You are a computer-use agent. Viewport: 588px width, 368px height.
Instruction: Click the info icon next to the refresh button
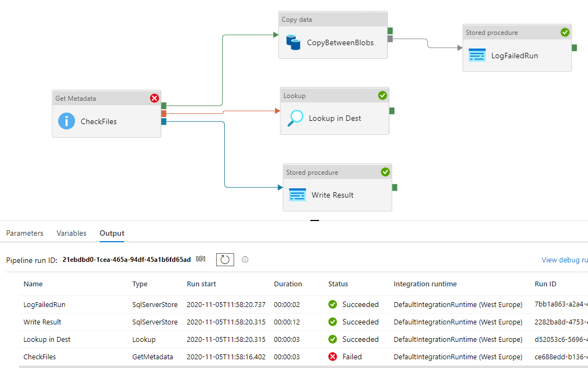245,260
